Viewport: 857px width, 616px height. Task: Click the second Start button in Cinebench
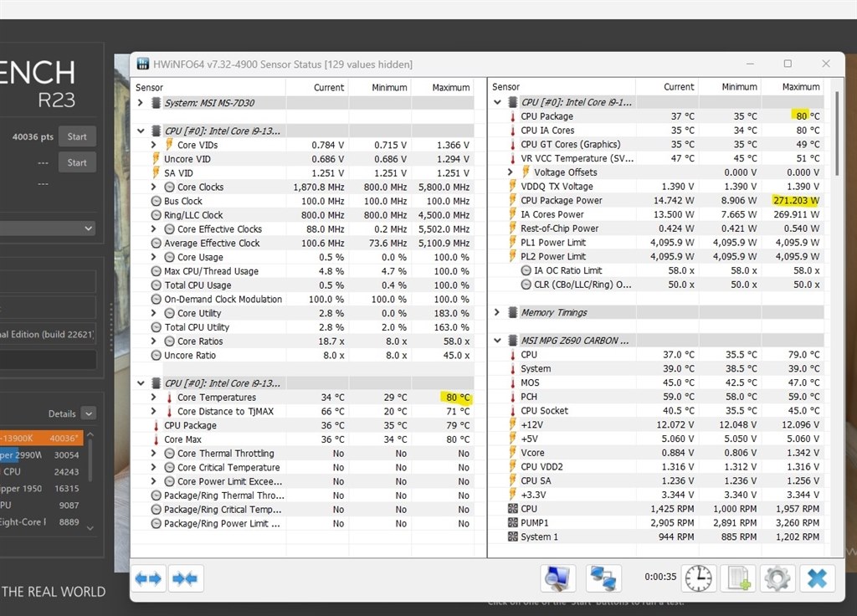77,162
